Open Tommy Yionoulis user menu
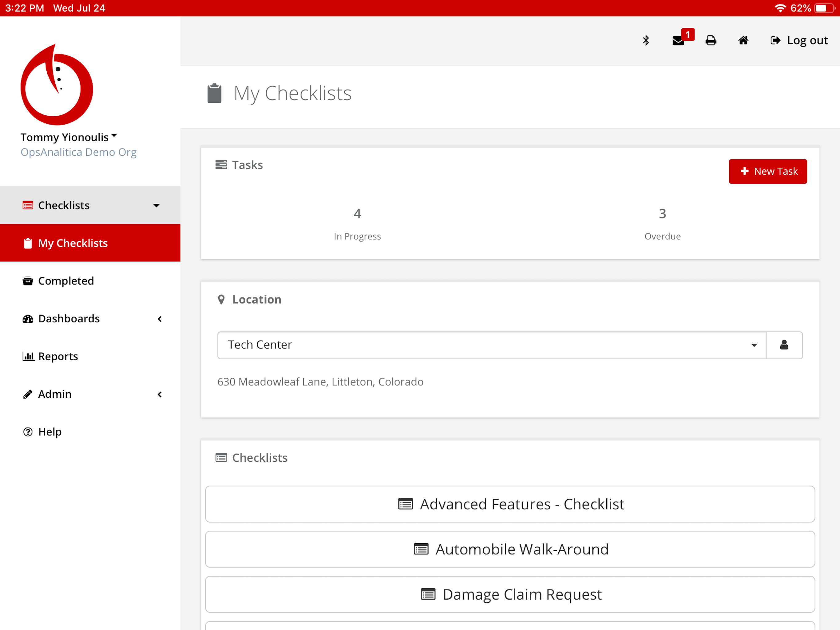The image size is (840, 630). point(69,137)
